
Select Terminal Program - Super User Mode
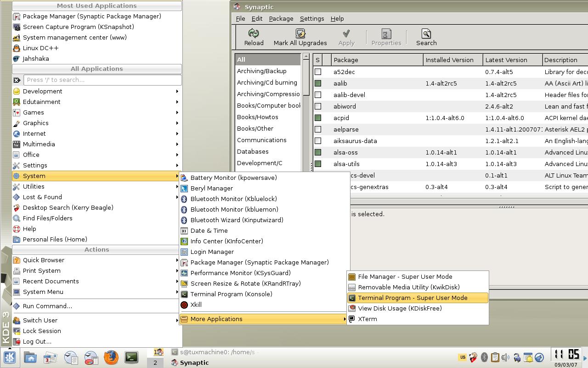(418, 298)
